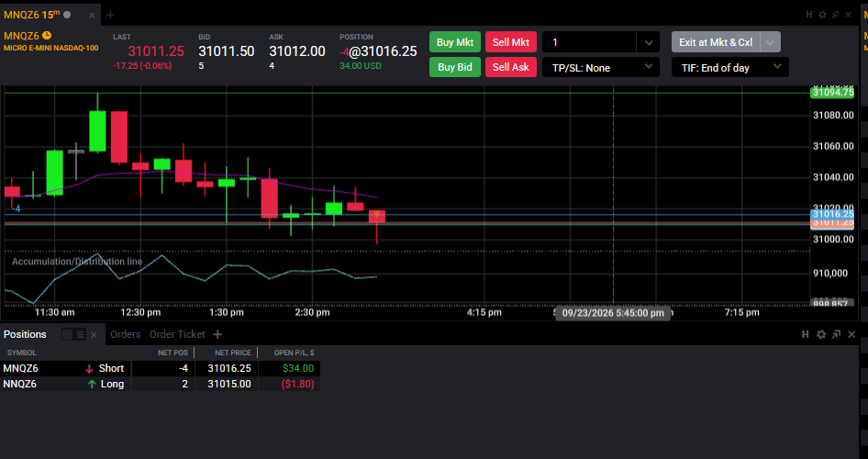Click the order quantity field showing 1
868x459 pixels.
pos(589,42)
